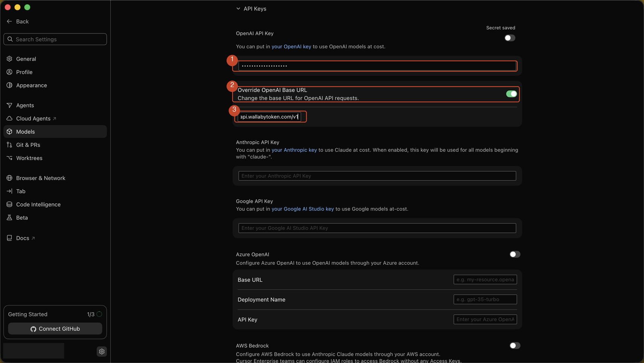Viewport: 644px width, 363px height.
Task: Enable the Azure OpenAI toggle
Action: coord(515,254)
